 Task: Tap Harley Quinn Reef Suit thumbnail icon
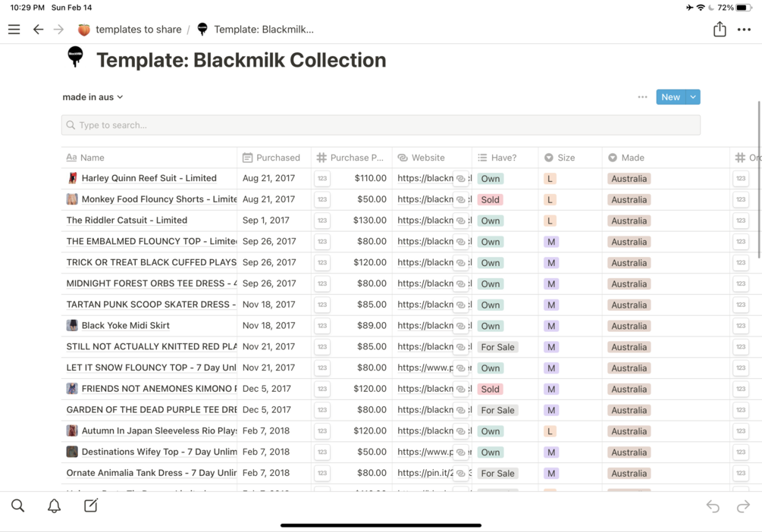coord(72,178)
